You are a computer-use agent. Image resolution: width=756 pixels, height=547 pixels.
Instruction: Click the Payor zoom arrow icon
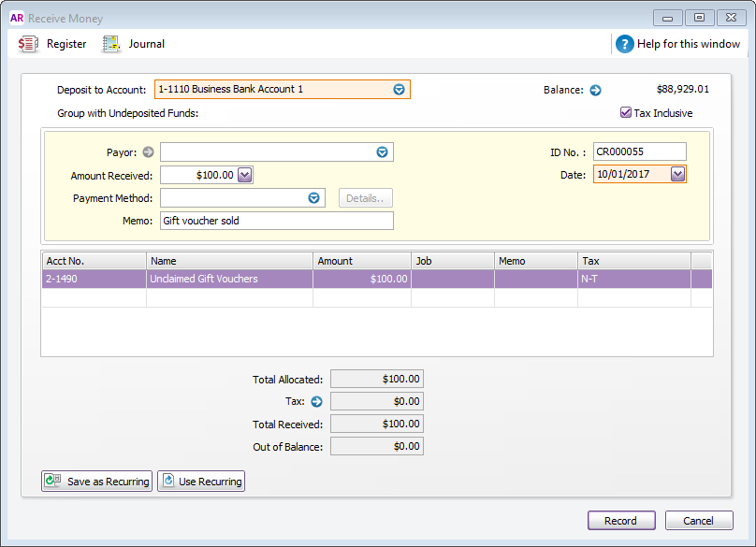[x=148, y=152]
